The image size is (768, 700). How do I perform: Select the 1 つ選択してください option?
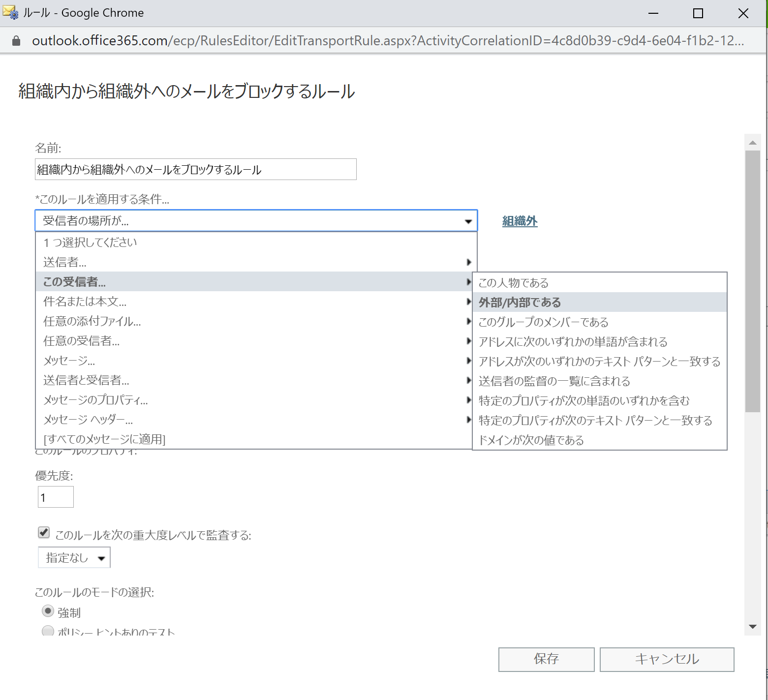[256, 242]
